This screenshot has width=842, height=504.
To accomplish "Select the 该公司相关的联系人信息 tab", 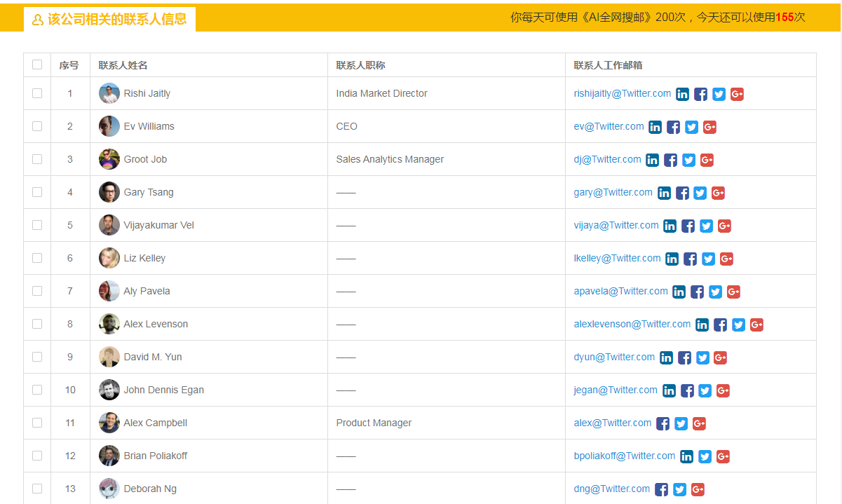I will coord(109,20).
